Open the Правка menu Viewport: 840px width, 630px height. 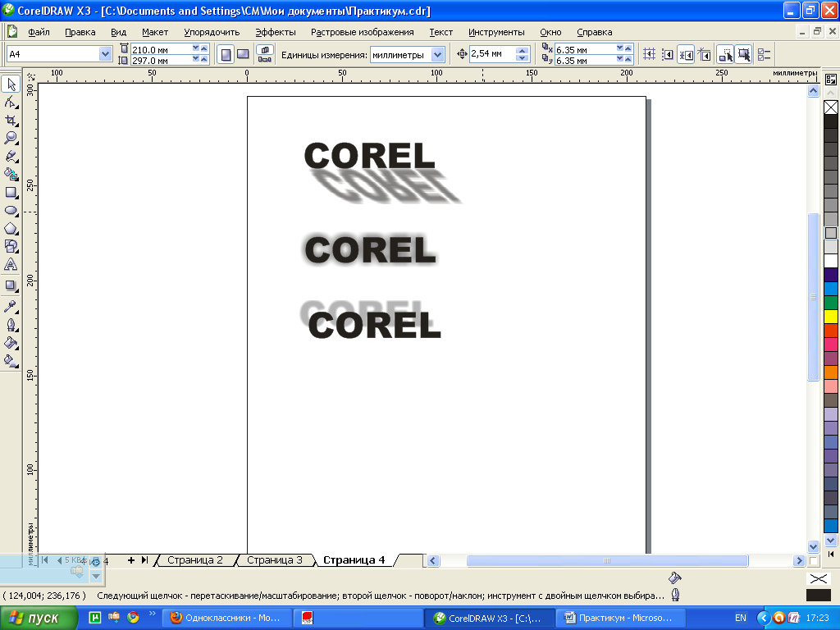coord(80,32)
